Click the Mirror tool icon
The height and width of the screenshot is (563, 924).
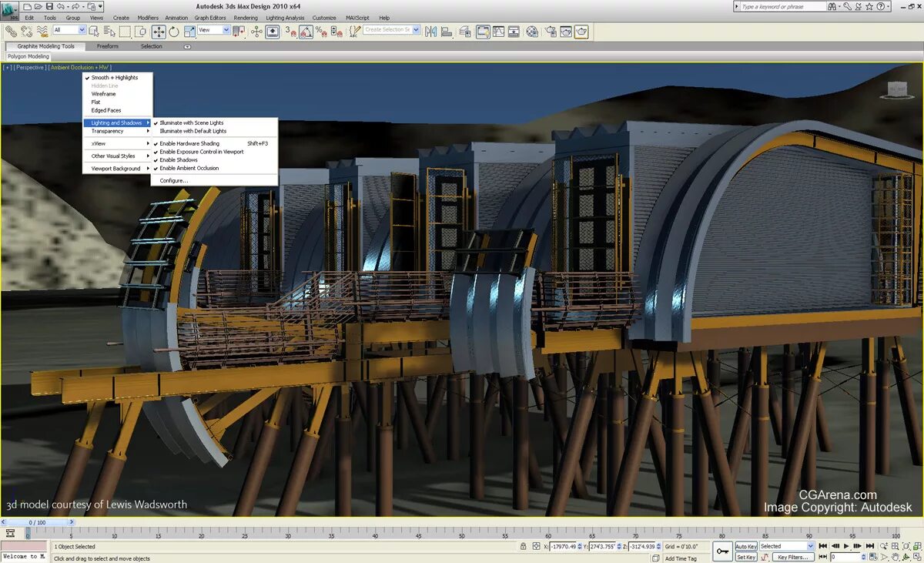coord(430,32)
